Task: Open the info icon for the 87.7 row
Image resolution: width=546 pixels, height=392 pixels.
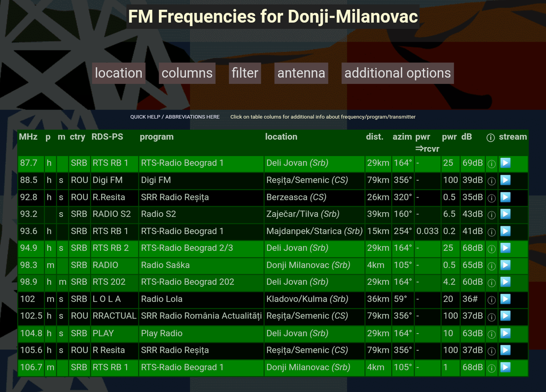Action: [492, 164]
